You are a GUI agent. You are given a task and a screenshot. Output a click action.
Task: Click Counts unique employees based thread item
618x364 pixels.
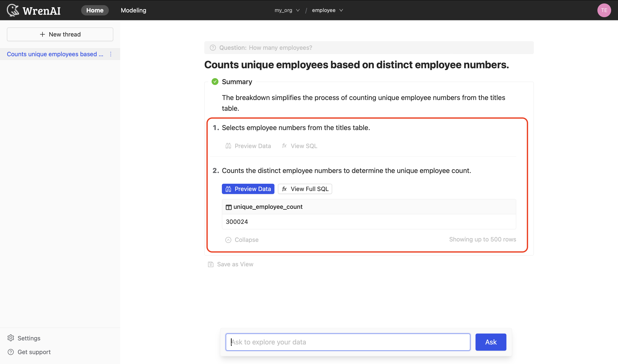point(55,54)
